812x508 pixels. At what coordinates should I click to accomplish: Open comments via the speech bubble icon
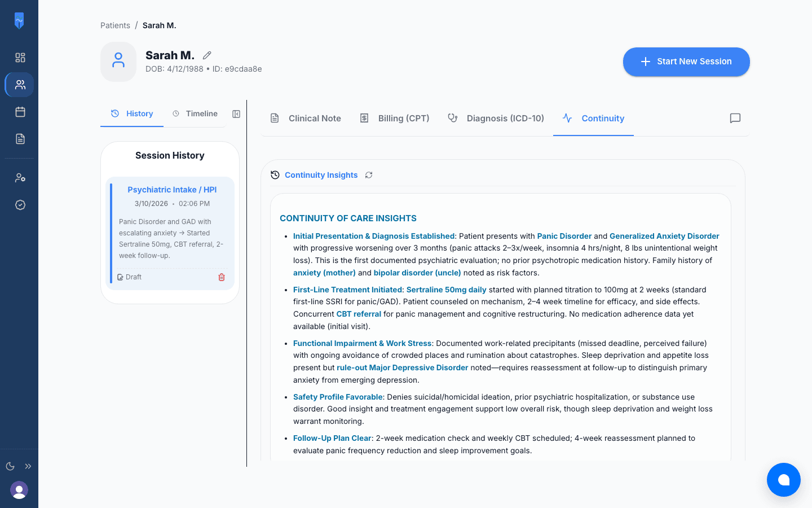tap(735, 118)
